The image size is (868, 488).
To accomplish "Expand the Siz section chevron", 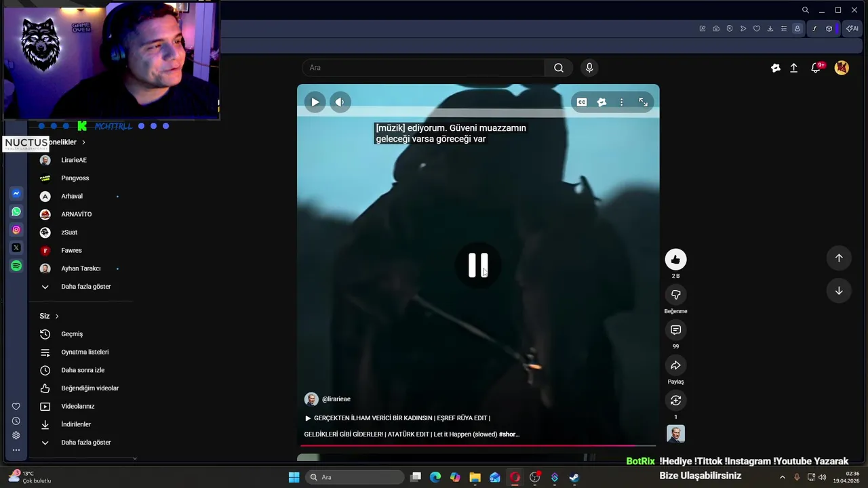I will pyautogui.click(x=57, y=316).
